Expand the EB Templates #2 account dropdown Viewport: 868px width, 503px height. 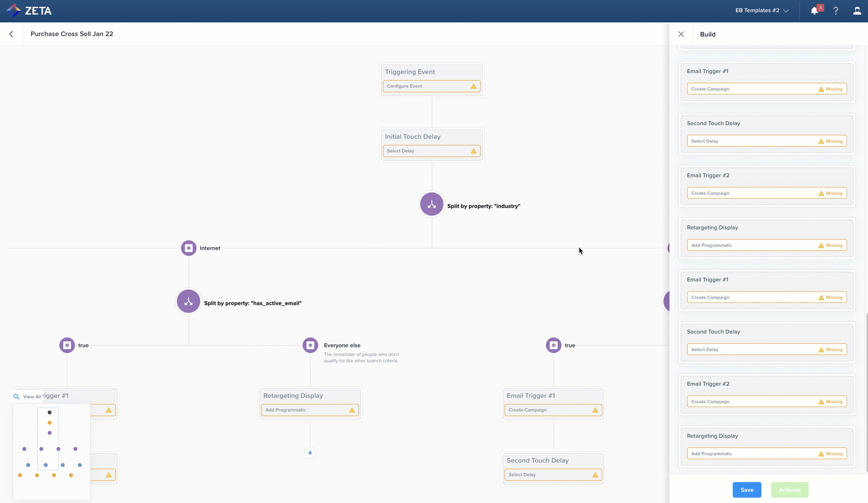[x=761, y=10]
